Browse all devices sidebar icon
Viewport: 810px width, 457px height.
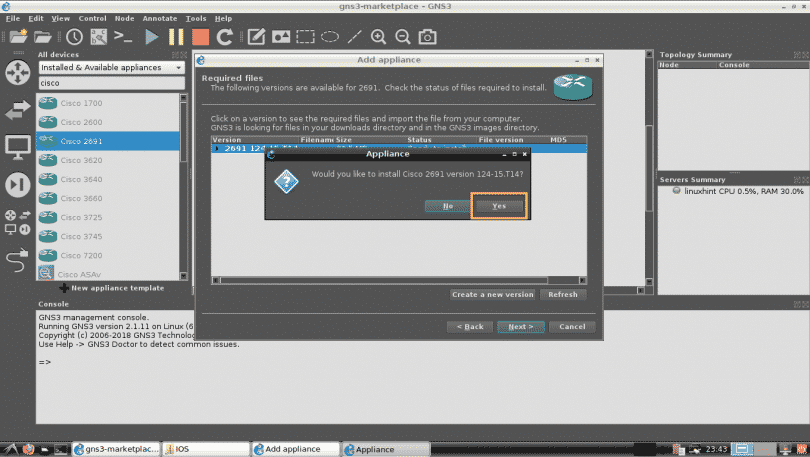[18, 222]
